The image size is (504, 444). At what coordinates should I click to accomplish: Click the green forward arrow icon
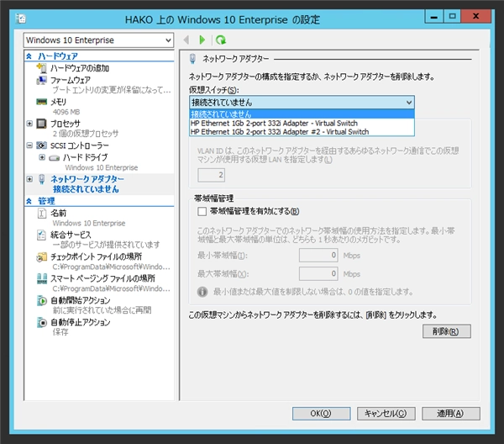(202, 40)
